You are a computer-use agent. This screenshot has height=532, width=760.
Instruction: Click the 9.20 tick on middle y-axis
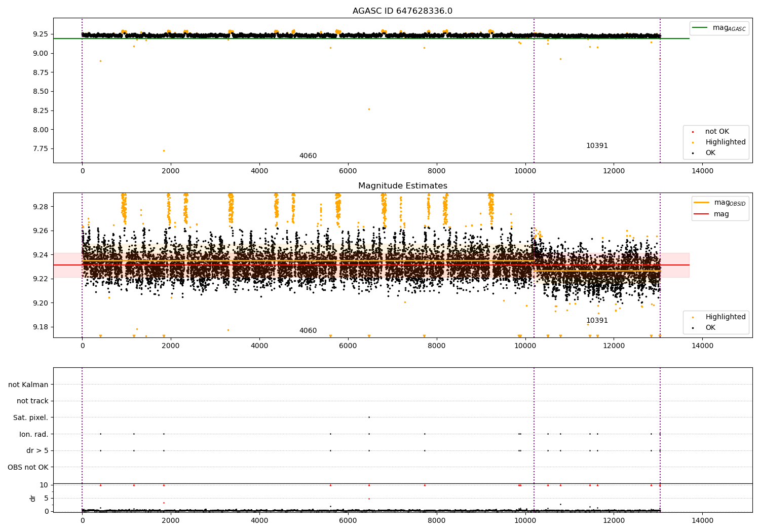[41, 303]
